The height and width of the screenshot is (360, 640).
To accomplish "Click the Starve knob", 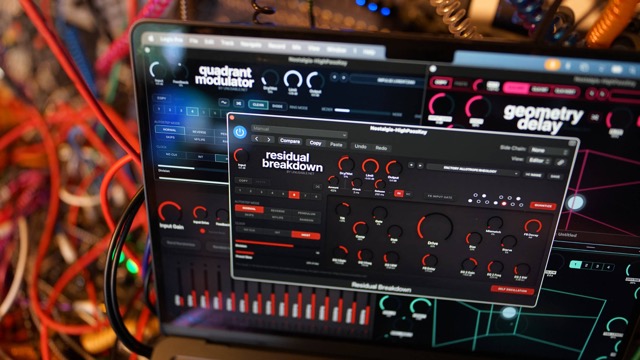I will 508,242.
